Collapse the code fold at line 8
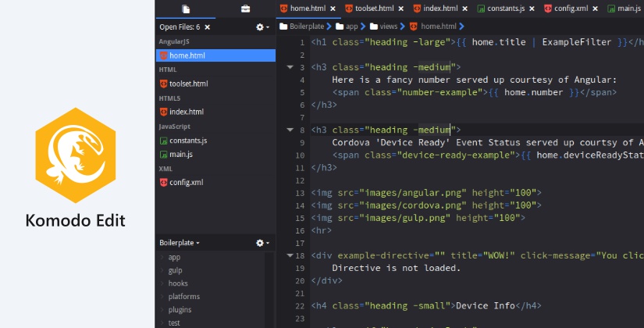Image resolution: width=644 pixels, height=328 pixels. (x=290, y=130)
